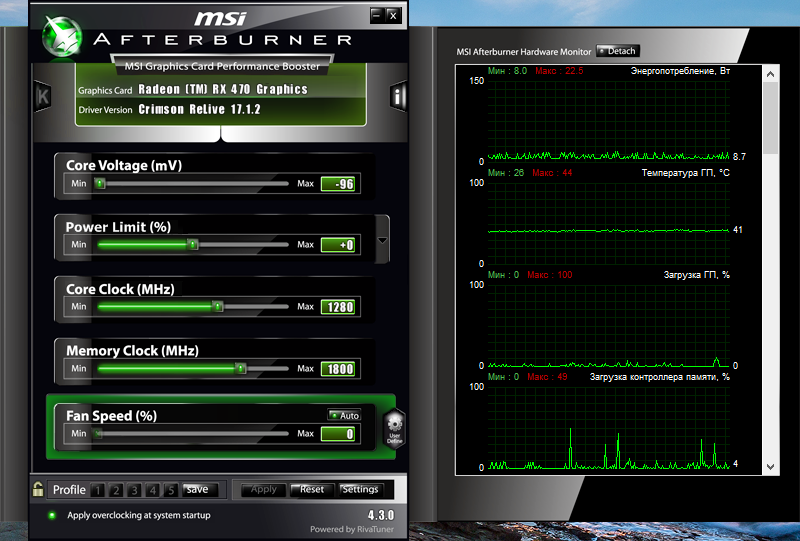Click the Memory Clock value field 1800

click(x=338, y=368)
